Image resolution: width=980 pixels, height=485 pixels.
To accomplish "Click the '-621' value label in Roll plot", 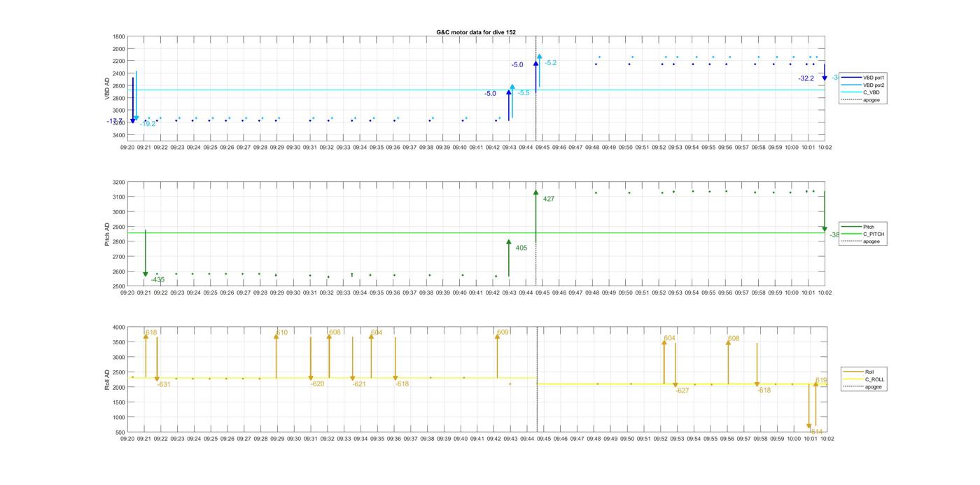I will coord(359,384).
